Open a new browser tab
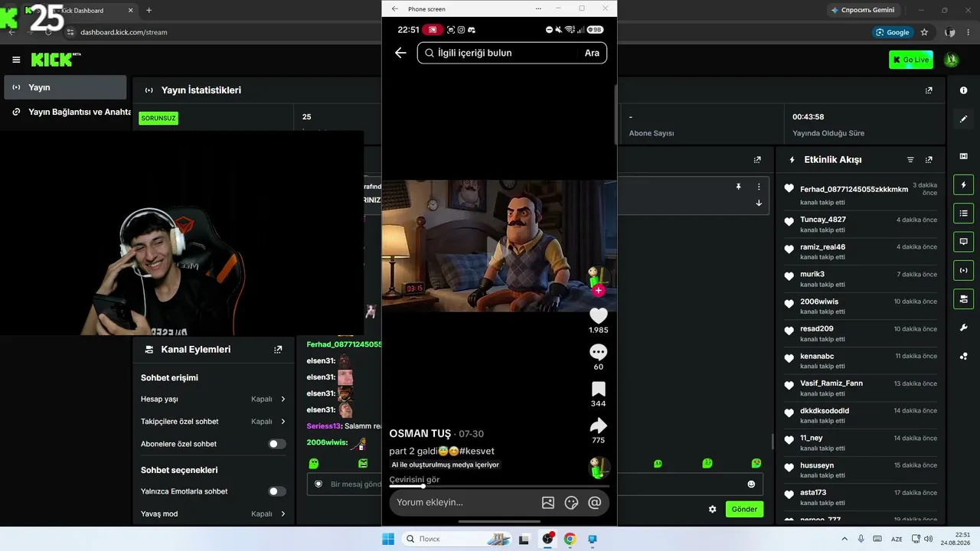This screenshot has height=551, width=980. (149, 10)
